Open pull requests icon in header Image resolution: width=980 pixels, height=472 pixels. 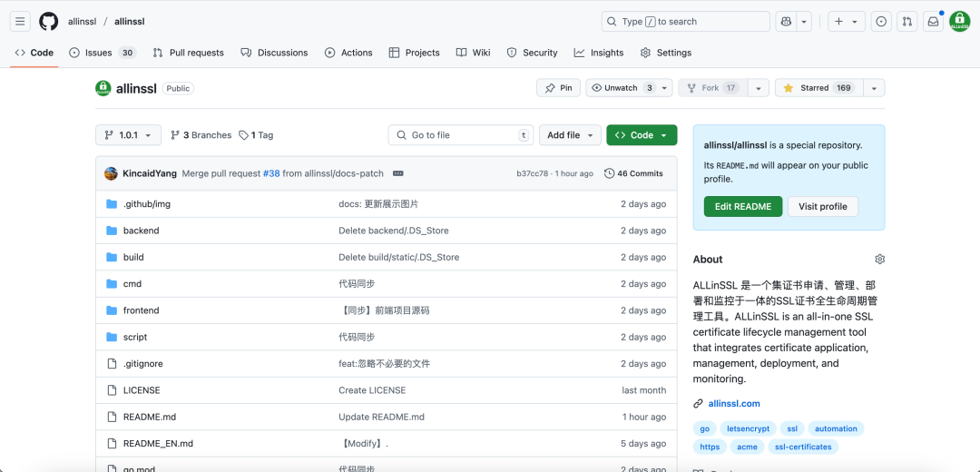906,21
